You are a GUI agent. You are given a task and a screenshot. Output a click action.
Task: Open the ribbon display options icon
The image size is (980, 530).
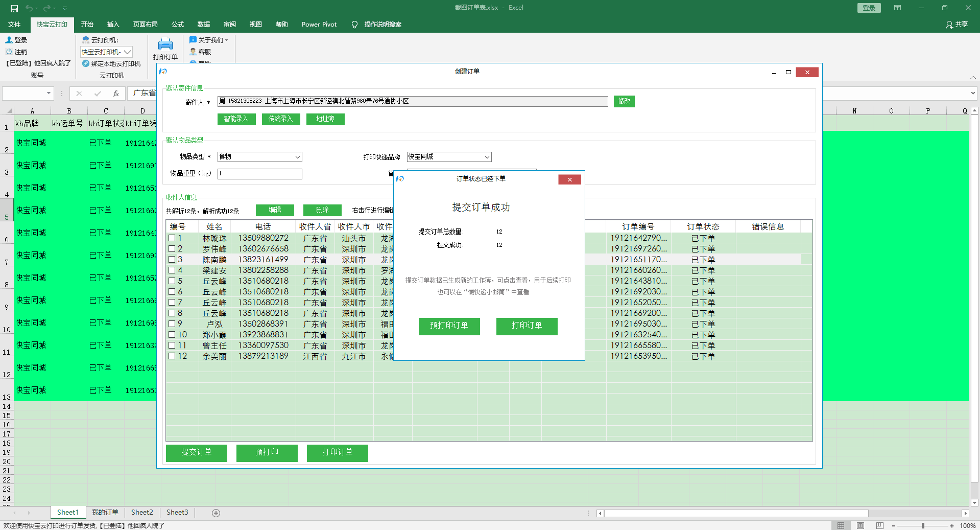point(897,8)
